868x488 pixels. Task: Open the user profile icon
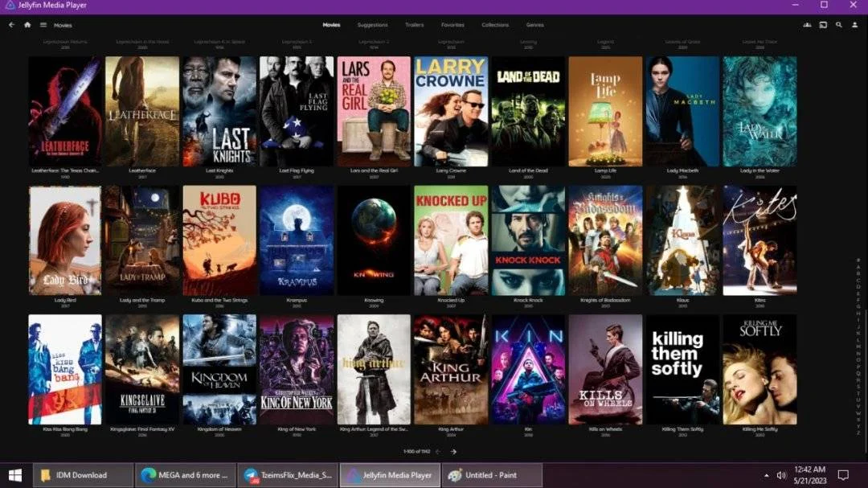pyautogui.click(x=854, y=25)
